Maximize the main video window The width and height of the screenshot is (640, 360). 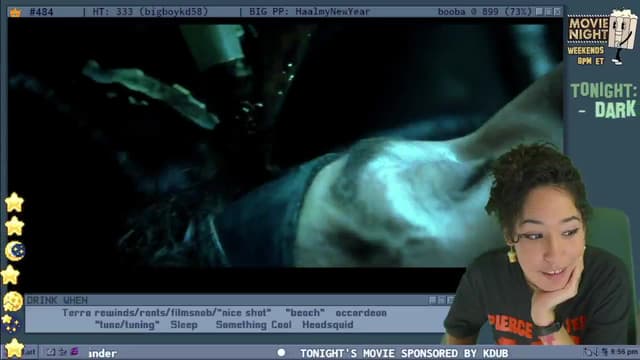point(549,11)
